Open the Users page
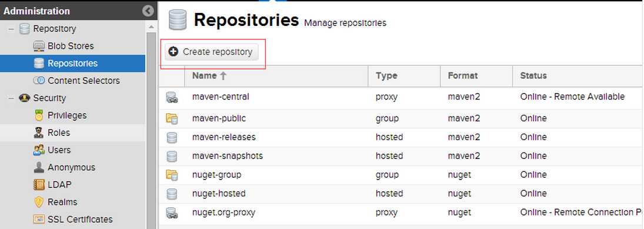This screenshot has height=229, width=644. [59, 150]
